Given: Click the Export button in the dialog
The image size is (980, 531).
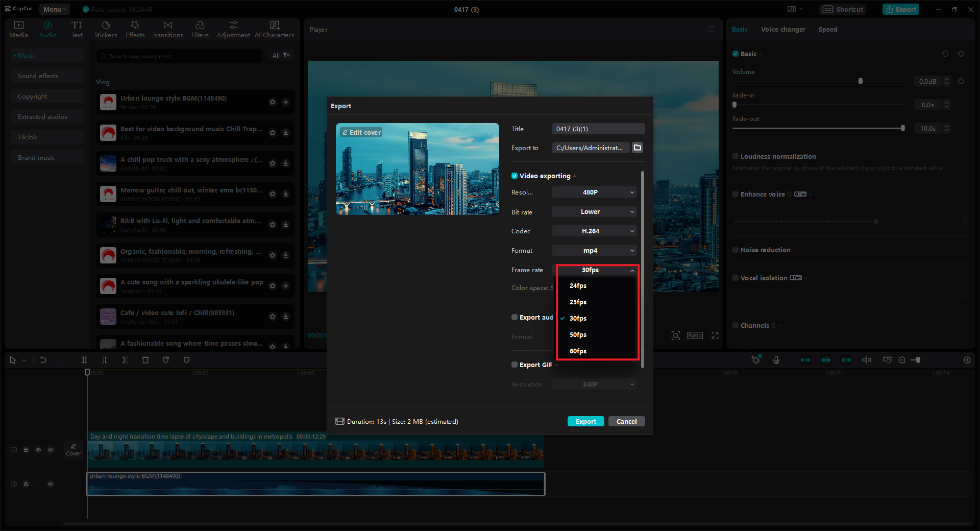Looking at the screenshot, I should click(x=585, y=421).
